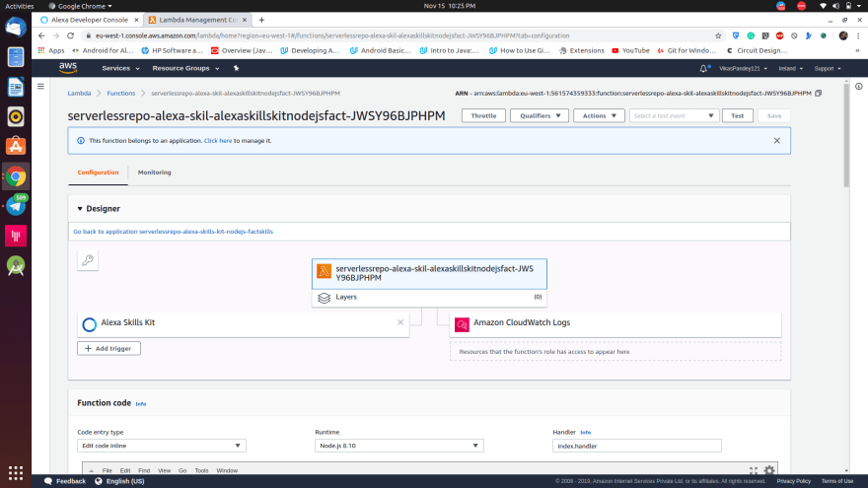
Task: Open Rhythmbox from the dock
Action: [x=16, y=116]
